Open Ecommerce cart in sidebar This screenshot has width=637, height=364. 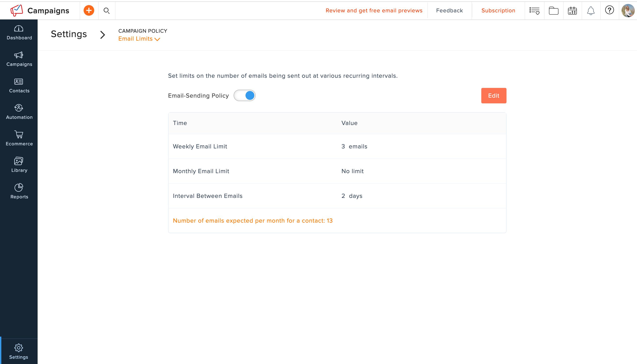(x=19, y=138)
